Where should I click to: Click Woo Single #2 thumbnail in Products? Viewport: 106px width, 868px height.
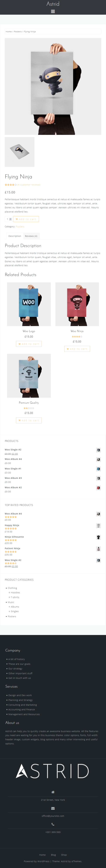click(x=99, y=450)
